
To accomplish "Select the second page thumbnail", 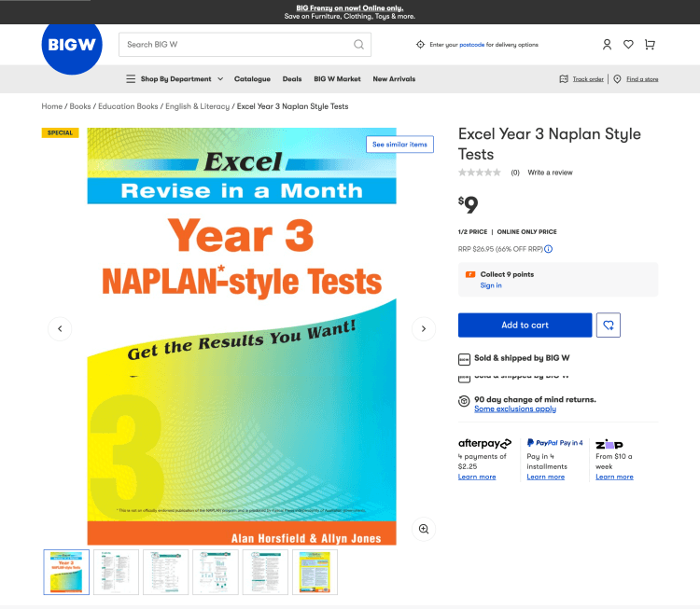I will click(116, 572).
